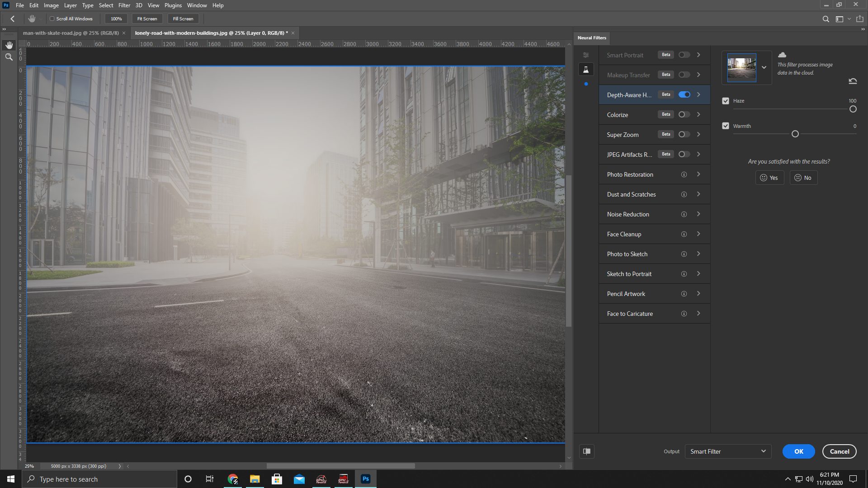Open the Filter menu
The image size is (868, 488).
[124, 5]
